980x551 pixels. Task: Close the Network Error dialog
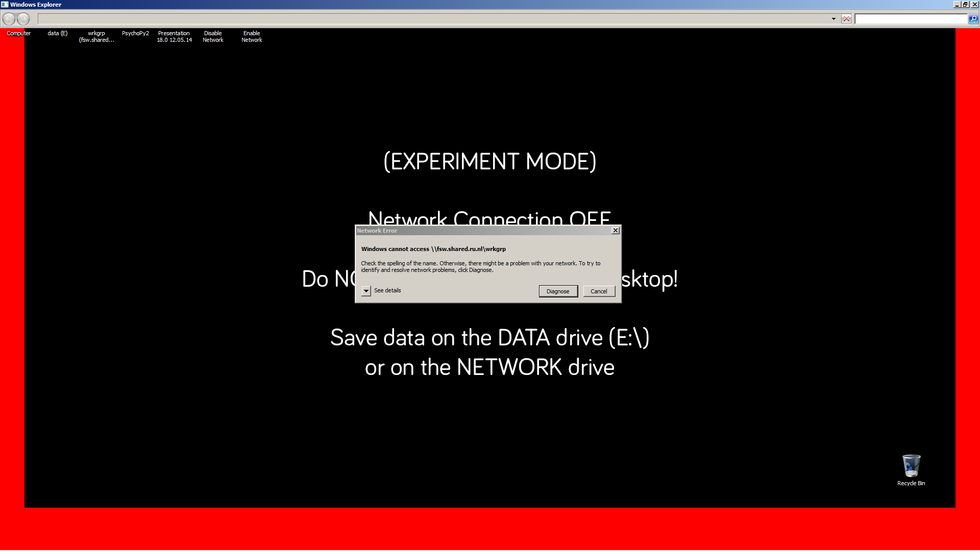coord(616,231)
